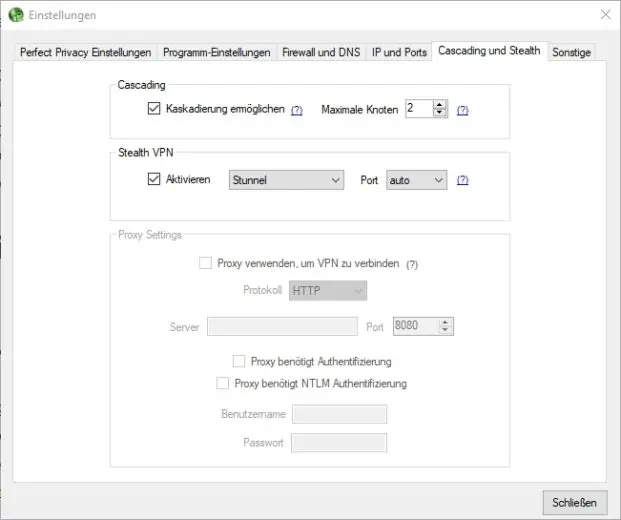Click the Proxy Settings group heading
621x520 pixels.
pos(150,235)
